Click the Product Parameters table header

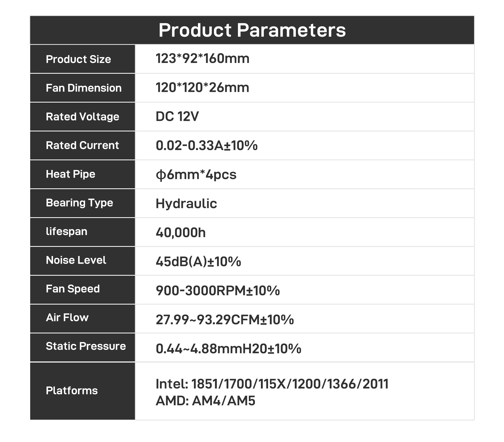(x=252, y=30)
